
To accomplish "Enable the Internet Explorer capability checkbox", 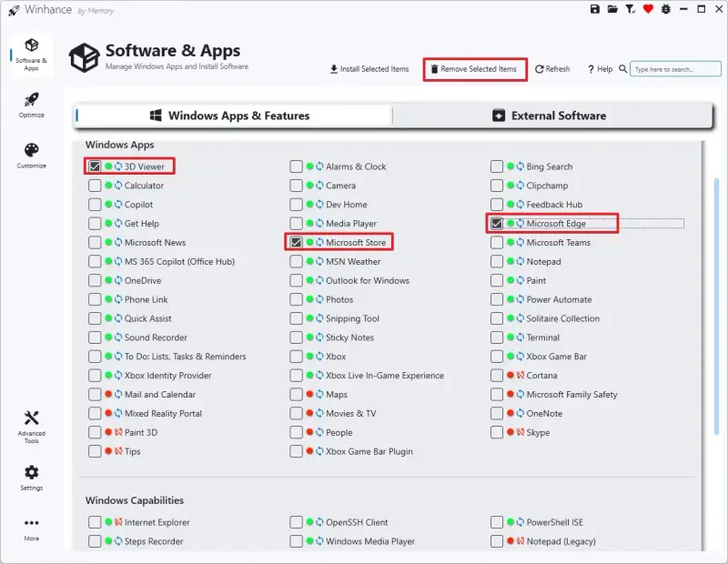I will coord(95,523).
